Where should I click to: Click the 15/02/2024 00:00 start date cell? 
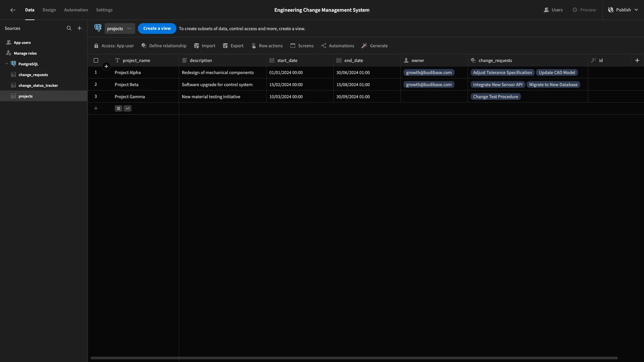pyautogui.click(x=300, y=84)
